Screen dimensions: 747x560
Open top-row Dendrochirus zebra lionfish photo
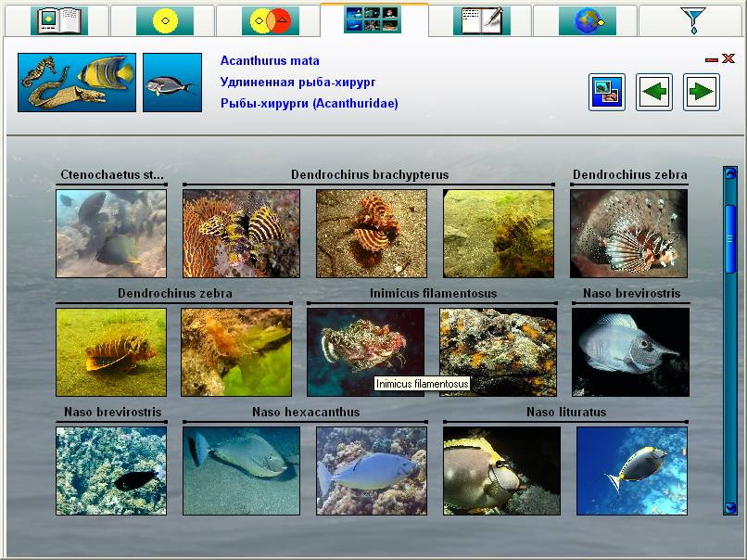pos(629,234)
